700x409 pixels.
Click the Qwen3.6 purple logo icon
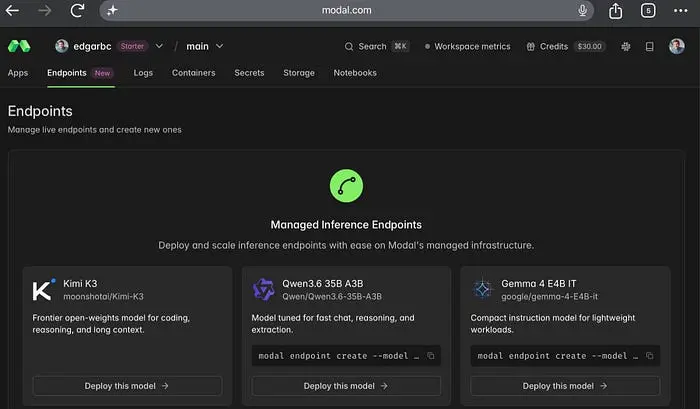[x=263, y=290]
